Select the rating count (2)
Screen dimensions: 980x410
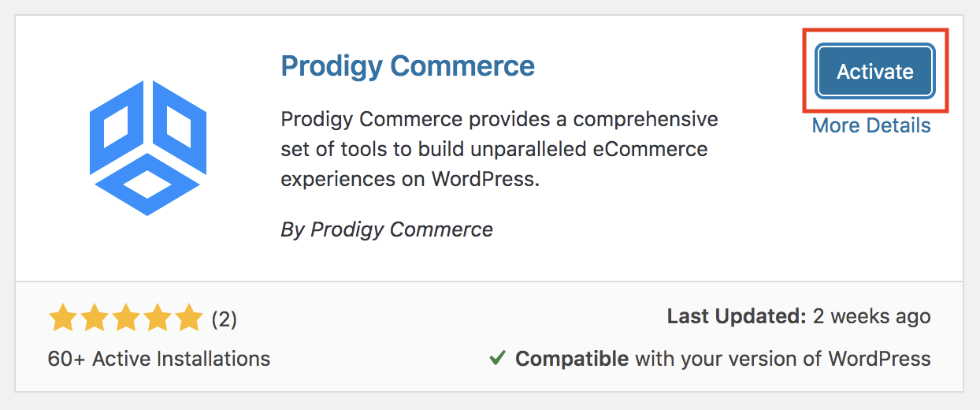(x=225, y=319)
